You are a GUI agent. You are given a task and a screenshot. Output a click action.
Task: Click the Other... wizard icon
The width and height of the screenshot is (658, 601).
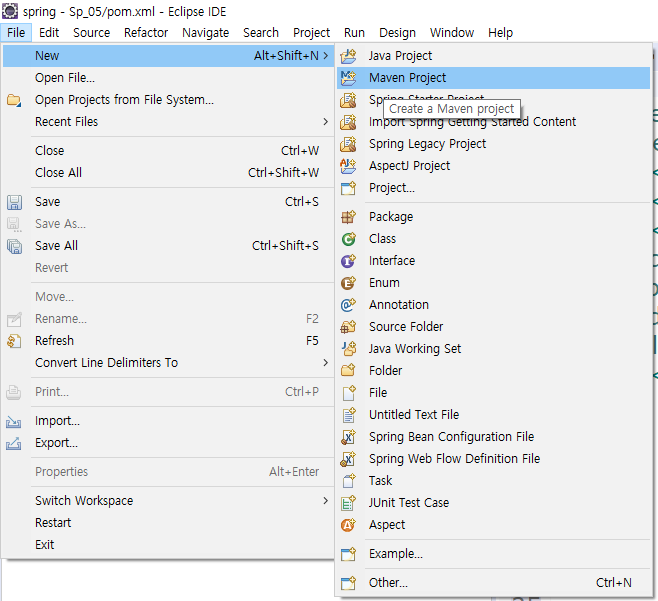(x=348, y=583)
